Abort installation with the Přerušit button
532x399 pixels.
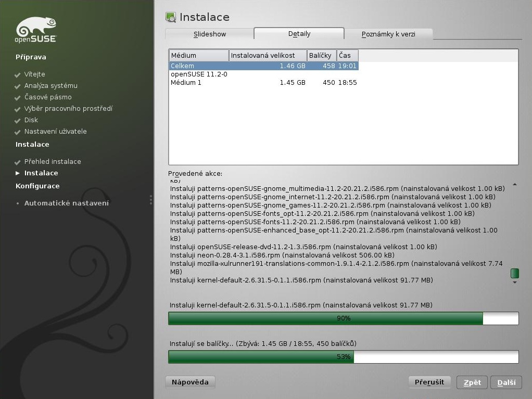click(x=429, y=382)
